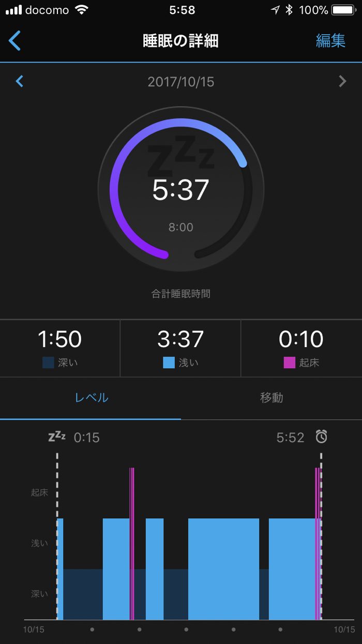Switch to the 移動 tab
This screenshot has height=644, width=362.
(271, 398)
